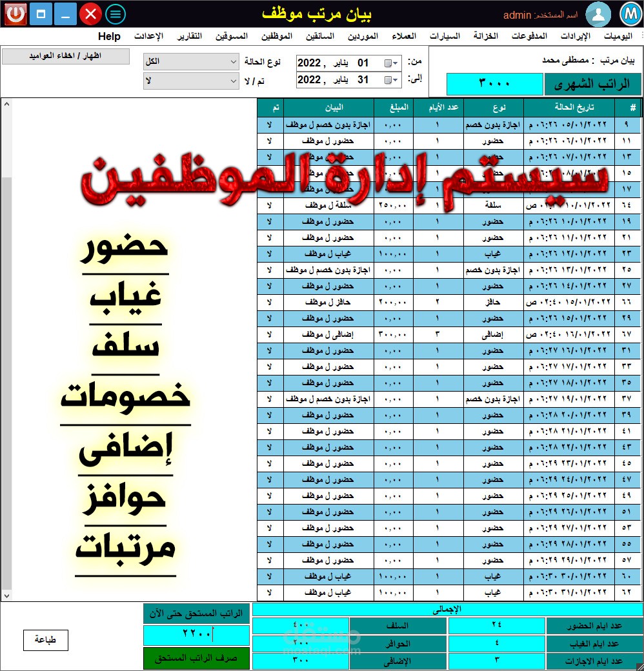644x671 pixels.
Task: Sort by the 'تاريخ الحالة' column header
Action: pos(569,107)
